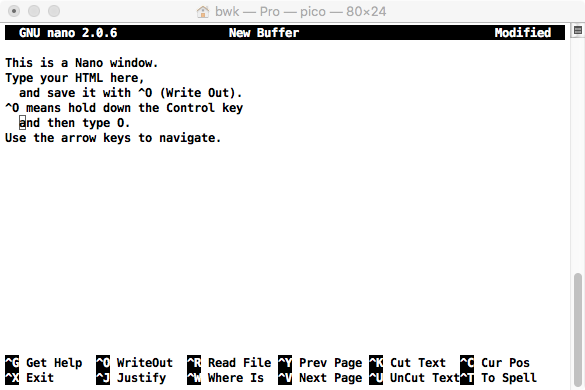Viewport: 585px width, 390px height.
Task: Click the ^Y Prev Page shortcut
Action: [x=320, y=362]
